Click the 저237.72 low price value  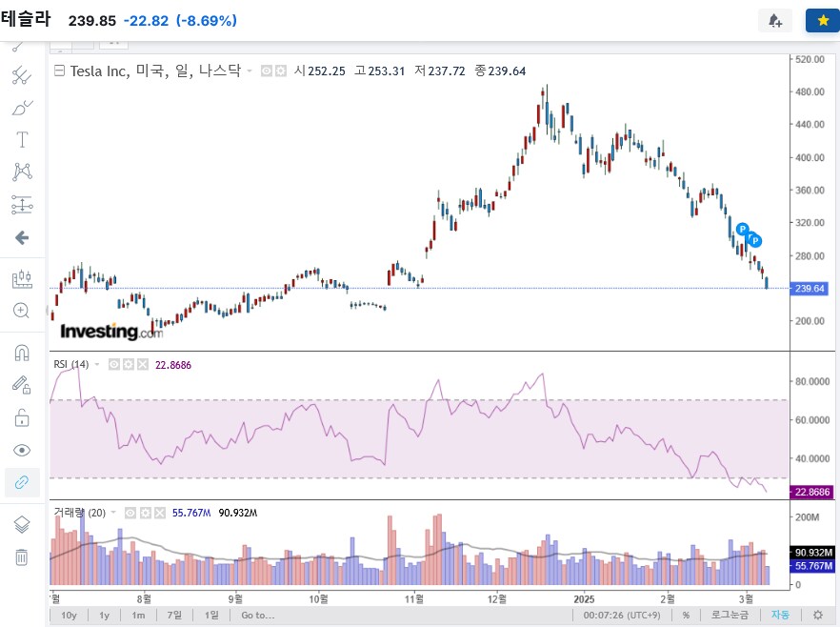point(440,71)
